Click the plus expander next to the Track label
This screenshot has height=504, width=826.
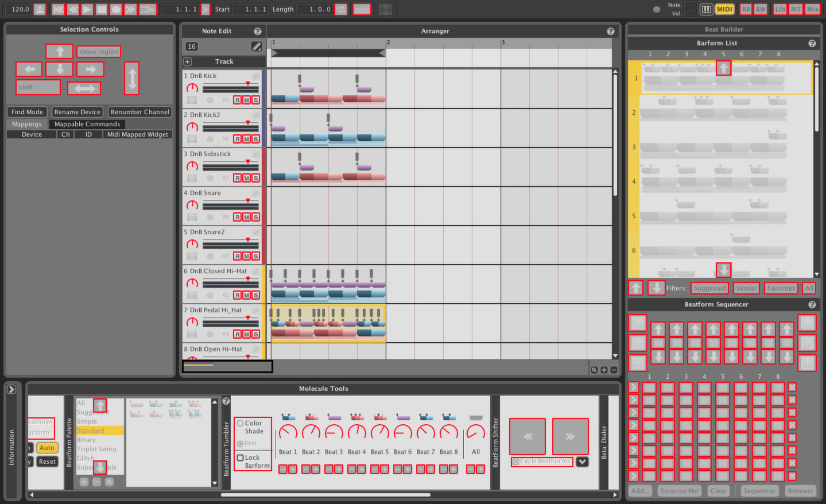tap(187, 61)
